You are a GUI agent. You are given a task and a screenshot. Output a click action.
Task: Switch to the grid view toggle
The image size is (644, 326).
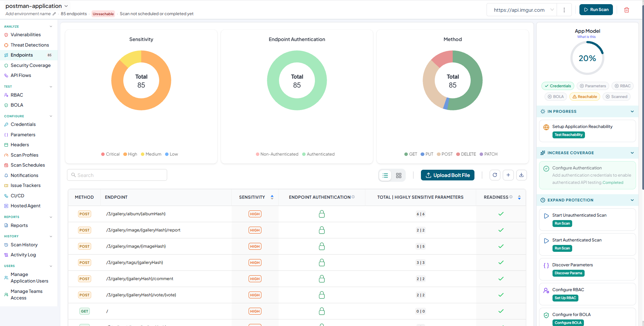399,176
